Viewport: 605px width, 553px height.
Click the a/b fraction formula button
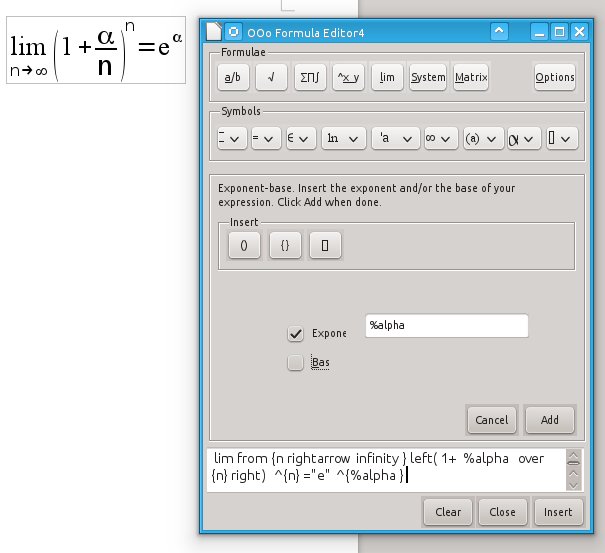click(x=232, y=77)
